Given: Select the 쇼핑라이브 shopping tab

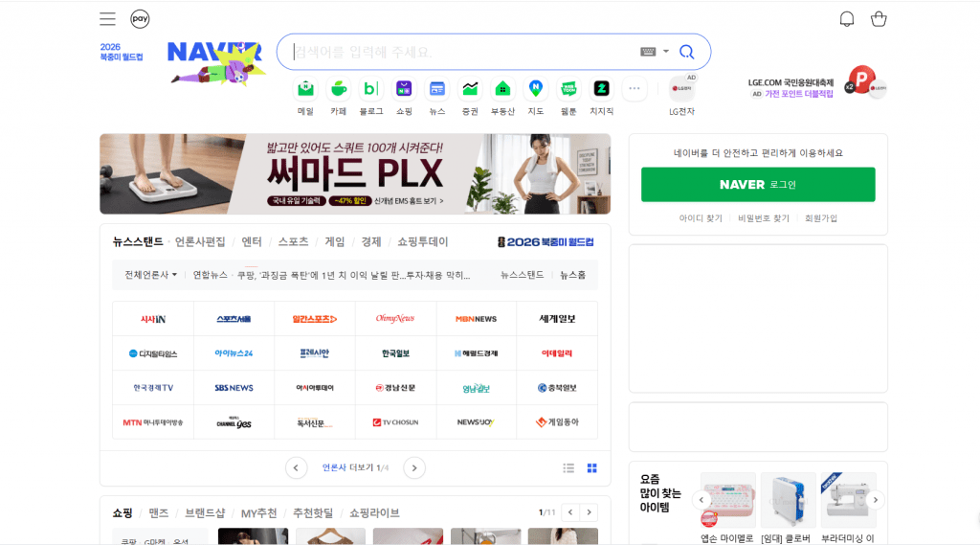Looking at the screenshot, I should (x=374, y=513).
